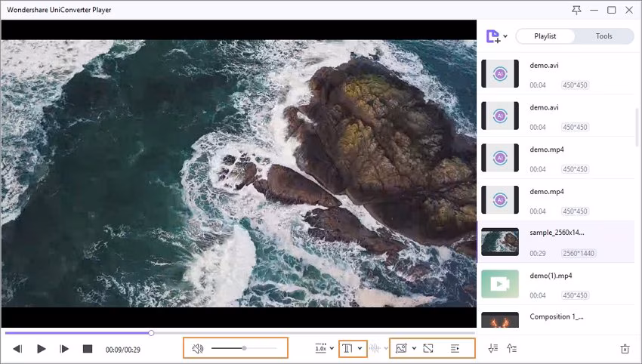Sort playlist descending icon
This screenshot has width=642, height=364.
(493, 348)
